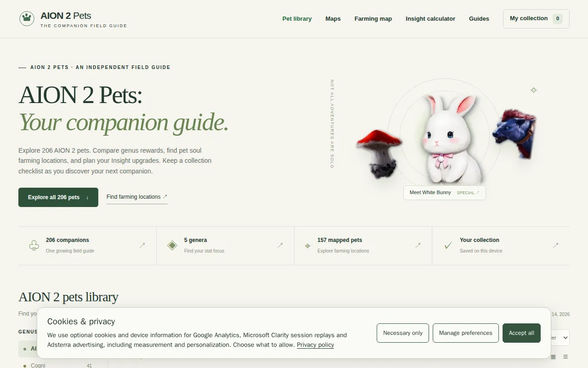This screenshot has height=368, width=588.
Task: Click the diamond icon beside 5 genera
Action: [172, 246]
